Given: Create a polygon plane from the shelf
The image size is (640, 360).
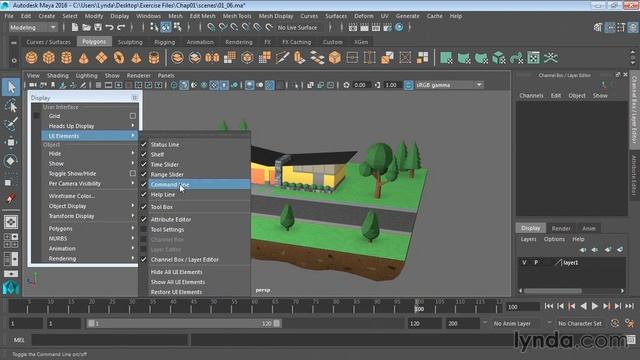Looking at the screenshot, I should (x=101, y=58).
